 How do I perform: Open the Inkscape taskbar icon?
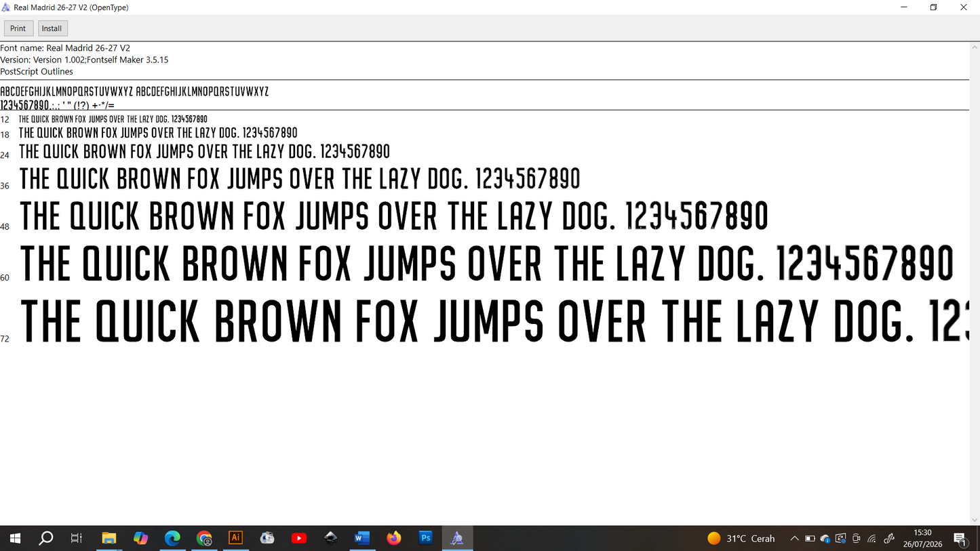point(331,538)
